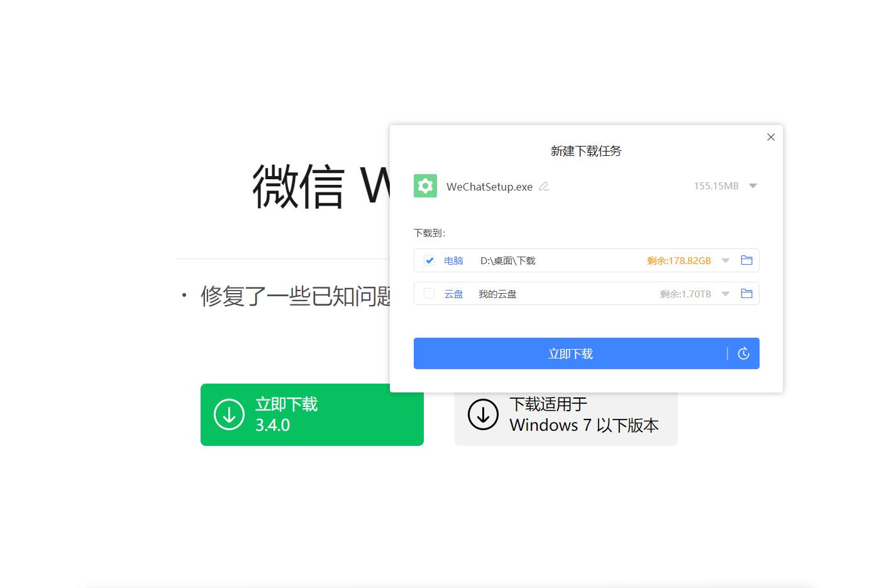869x588 pixels.
Task: Click blue 立即下载 button in dialog
Action: click(570, 353)
